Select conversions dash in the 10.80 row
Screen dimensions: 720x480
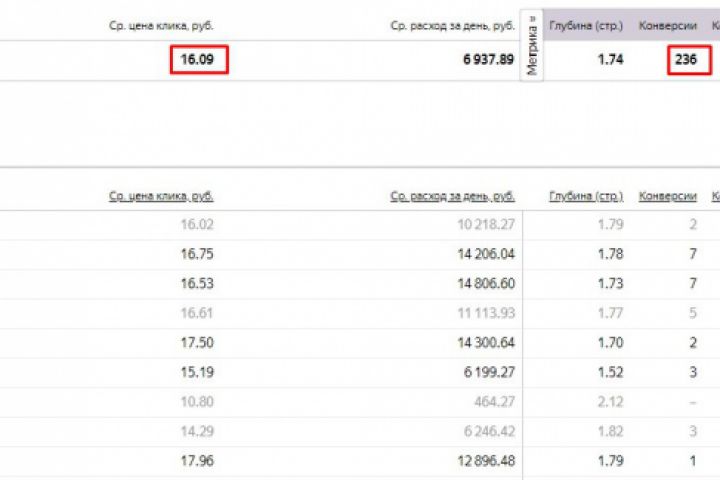[693, 402]
